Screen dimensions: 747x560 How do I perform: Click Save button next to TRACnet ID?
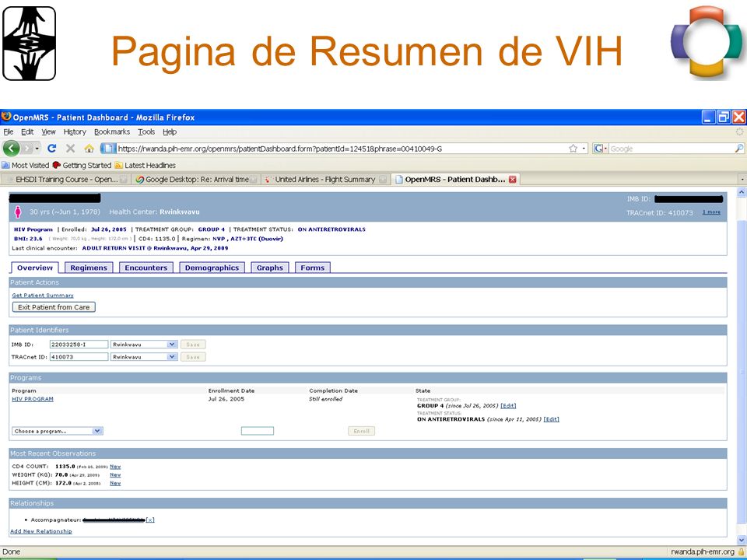click(x=193, y=357)
